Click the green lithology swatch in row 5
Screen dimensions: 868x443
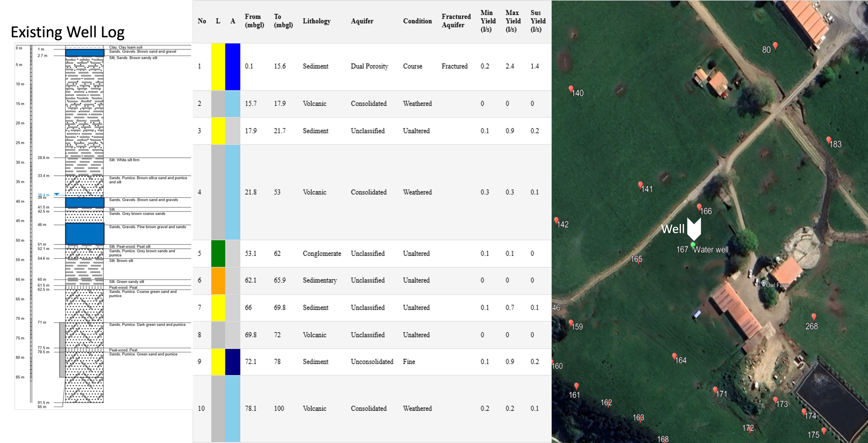pos(218,254)
